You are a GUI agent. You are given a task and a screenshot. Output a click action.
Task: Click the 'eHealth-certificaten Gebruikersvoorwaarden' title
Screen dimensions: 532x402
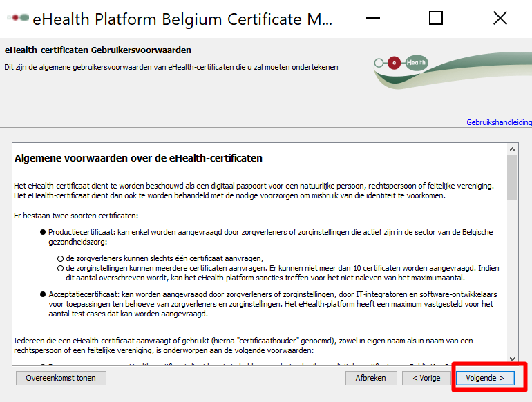pyautogui.click(x=98, y=50)
